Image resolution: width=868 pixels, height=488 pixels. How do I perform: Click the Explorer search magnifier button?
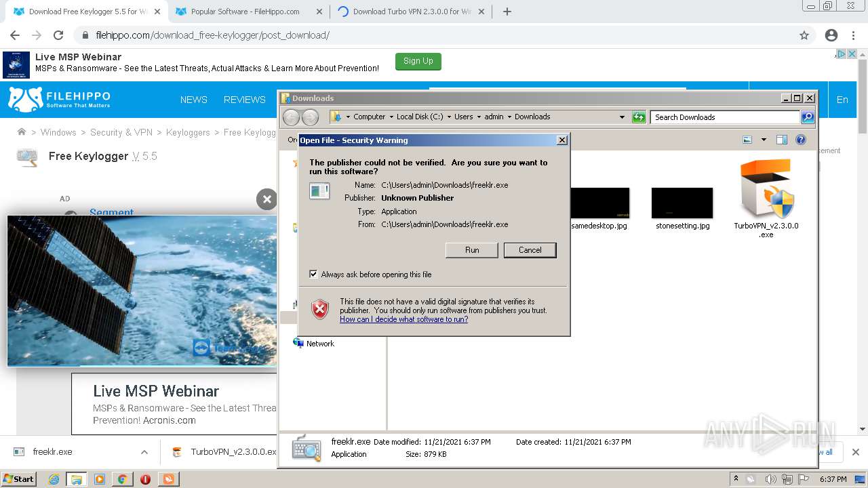[x=808, y=117]
